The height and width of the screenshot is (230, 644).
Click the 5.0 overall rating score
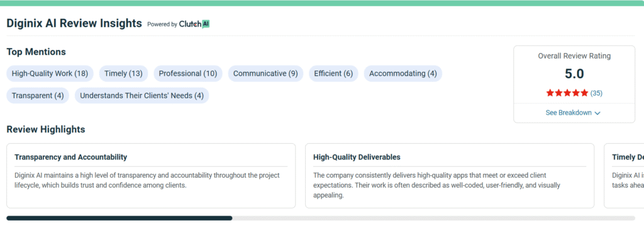(x=574, y=74)
